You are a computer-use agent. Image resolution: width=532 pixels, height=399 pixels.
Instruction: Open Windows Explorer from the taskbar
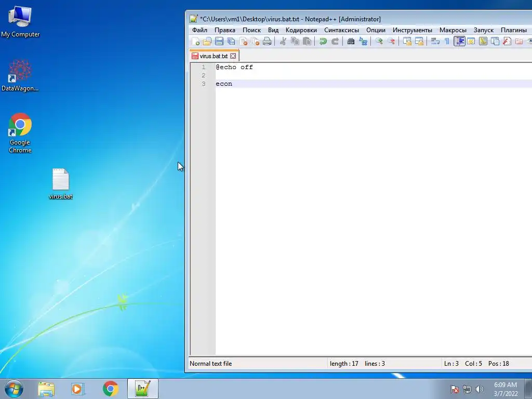click(46, 389)
